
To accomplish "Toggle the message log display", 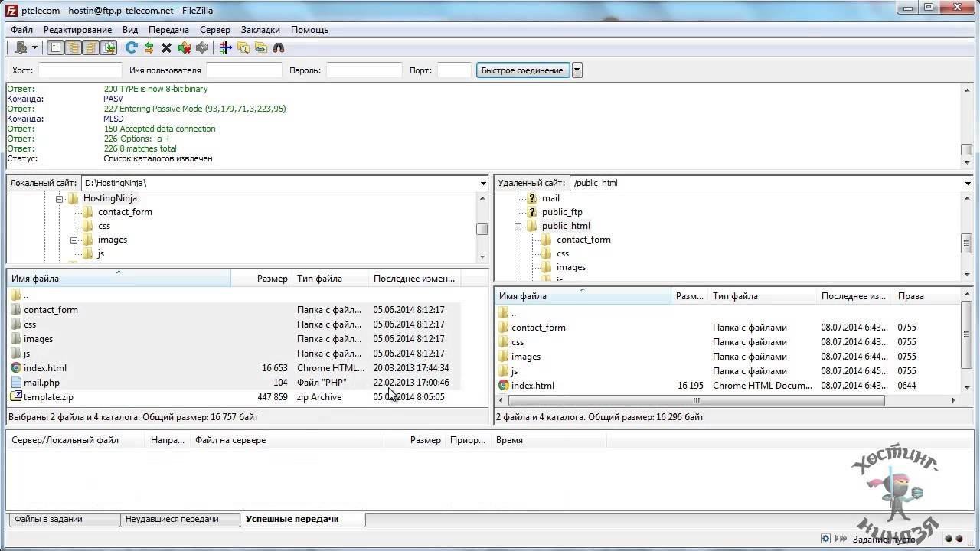I will click(x=56, y=47).
